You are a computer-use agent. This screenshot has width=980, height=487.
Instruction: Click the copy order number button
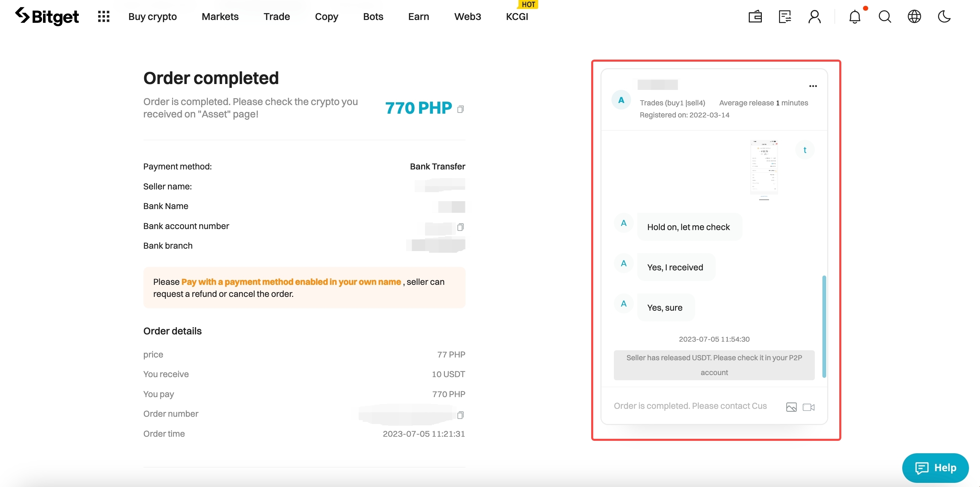pos(461,413)
